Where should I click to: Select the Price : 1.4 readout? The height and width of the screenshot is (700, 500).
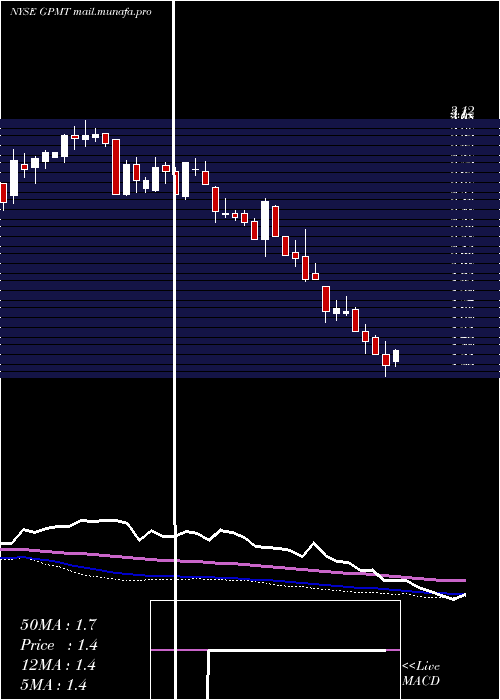(58, 645)
